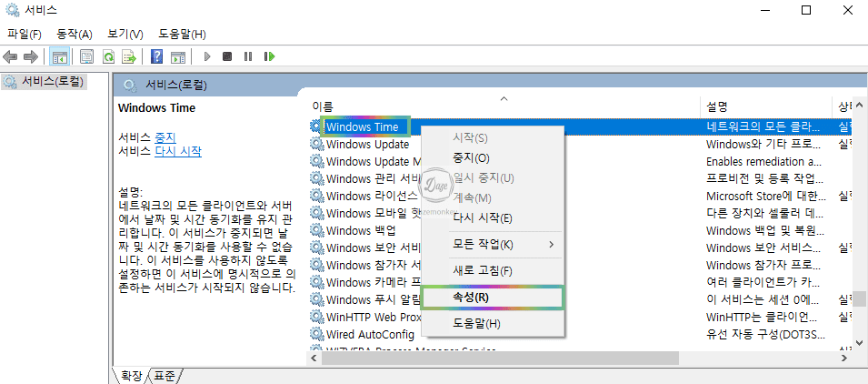Click the 유선 자동 구성(DOT3S... description cell
The width and height of the screenshot is (868, 384).
767,334
